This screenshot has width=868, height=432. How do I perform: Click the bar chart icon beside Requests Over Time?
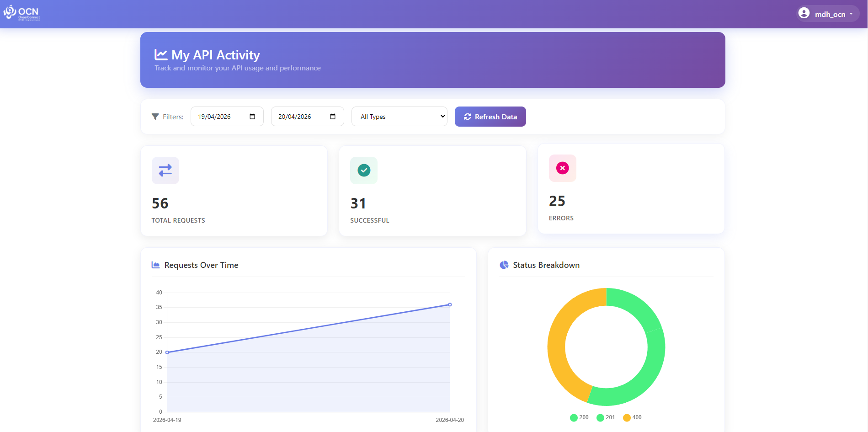(155, 265)
